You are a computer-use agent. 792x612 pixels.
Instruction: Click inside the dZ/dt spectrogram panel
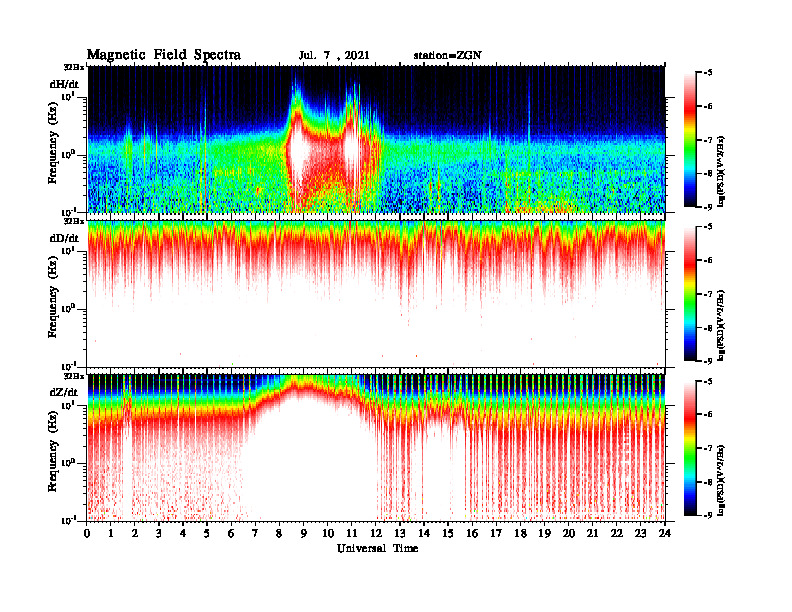[376, 448]
